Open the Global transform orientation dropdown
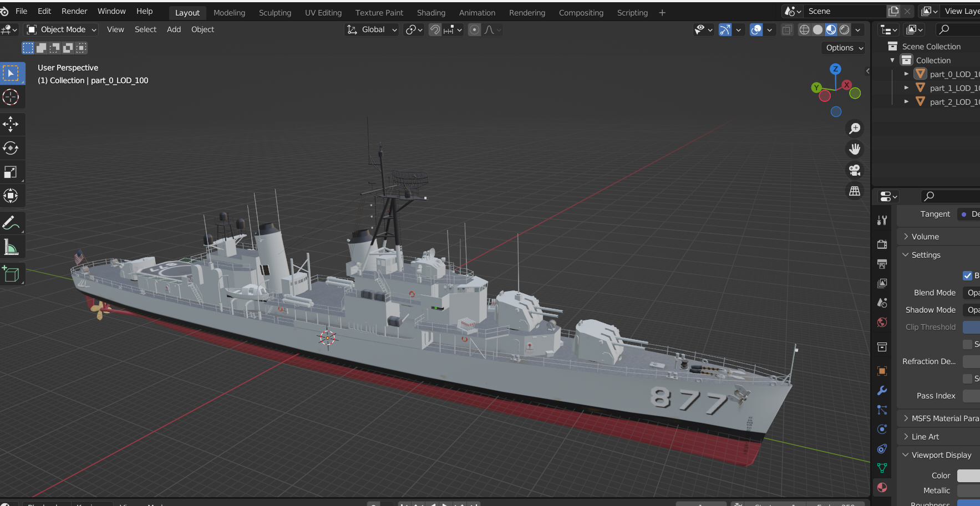 [x=372, y=30]
